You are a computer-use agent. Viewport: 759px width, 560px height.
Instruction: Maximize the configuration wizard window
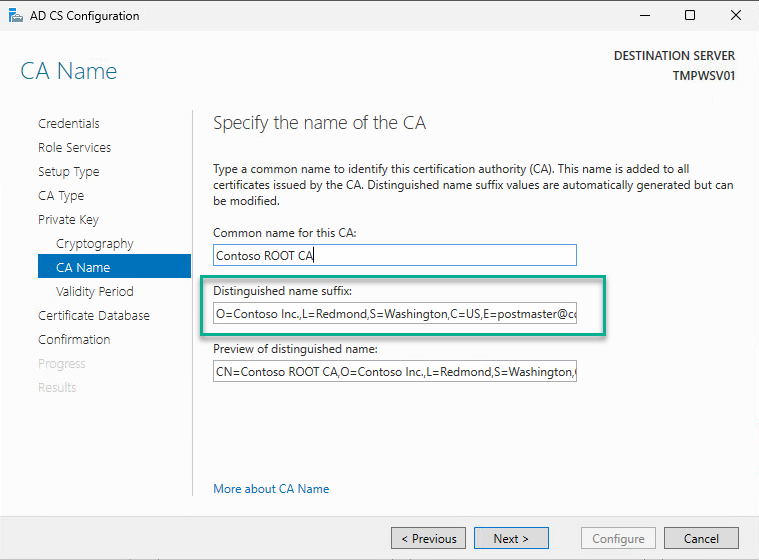pyautogui.click(x=690, y=16)
